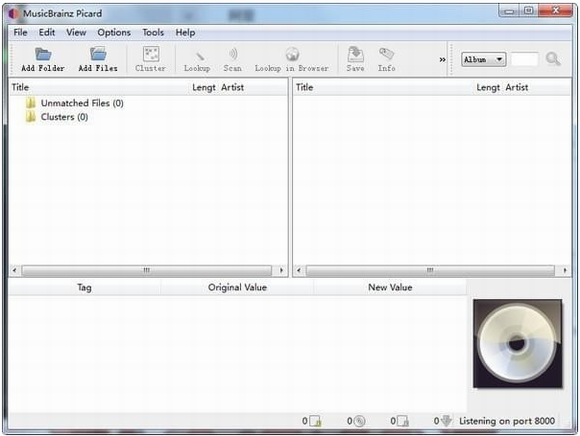
Task: Start the Scan tool
Action: click(233, 54)
